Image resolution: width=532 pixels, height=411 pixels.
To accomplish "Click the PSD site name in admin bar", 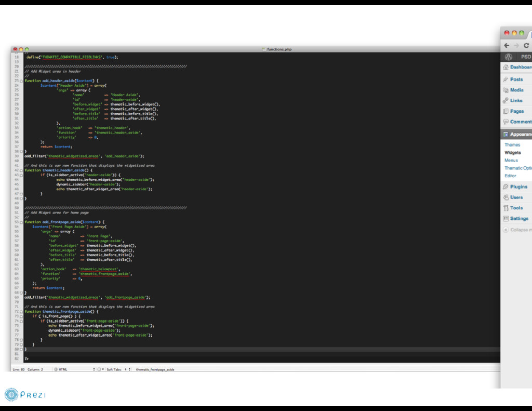I will [526, 57].
